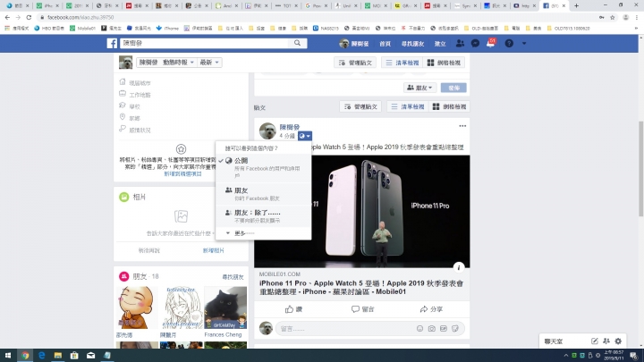Add a sticker to the comment

455,329
